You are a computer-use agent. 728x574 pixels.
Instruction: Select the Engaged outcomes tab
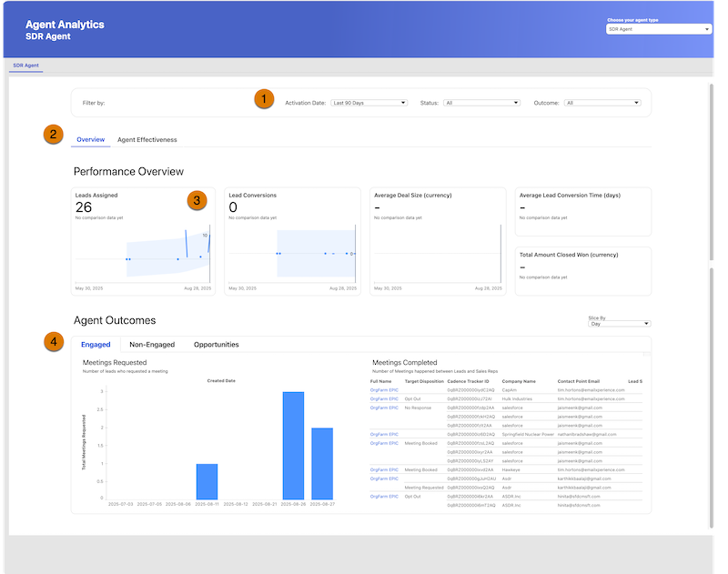click(96, 344)
